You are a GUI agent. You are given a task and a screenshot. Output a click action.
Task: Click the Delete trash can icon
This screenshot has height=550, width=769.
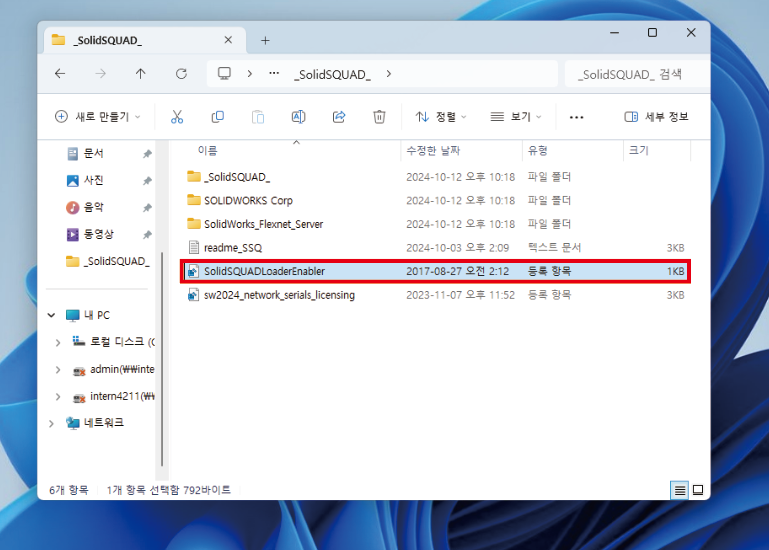(x=379, y=117)
